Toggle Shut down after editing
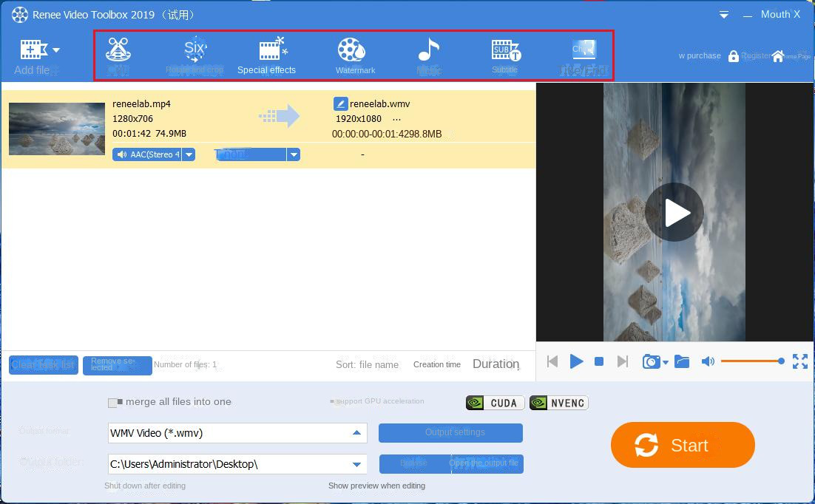The image size is (815, 504). (146, 486)
